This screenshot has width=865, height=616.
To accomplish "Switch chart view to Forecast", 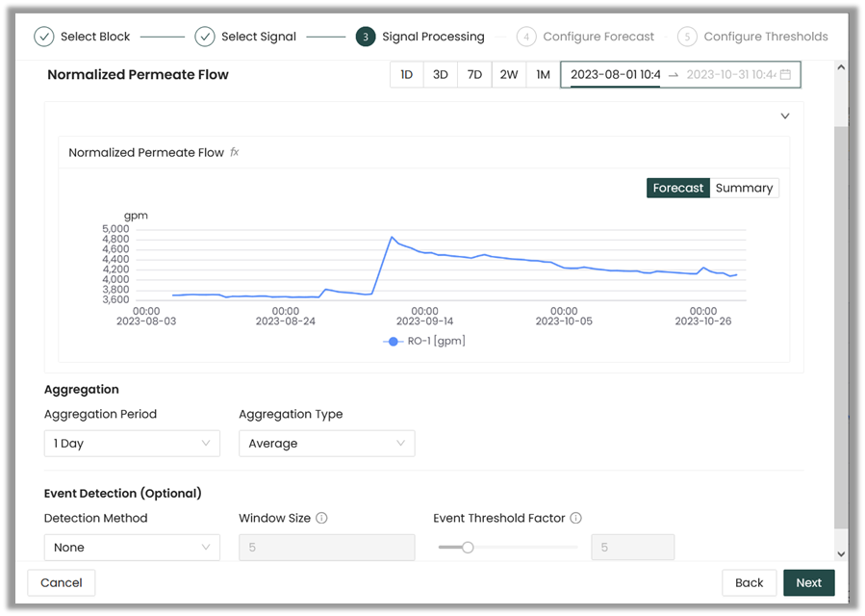I will click(x=678, y=188).
